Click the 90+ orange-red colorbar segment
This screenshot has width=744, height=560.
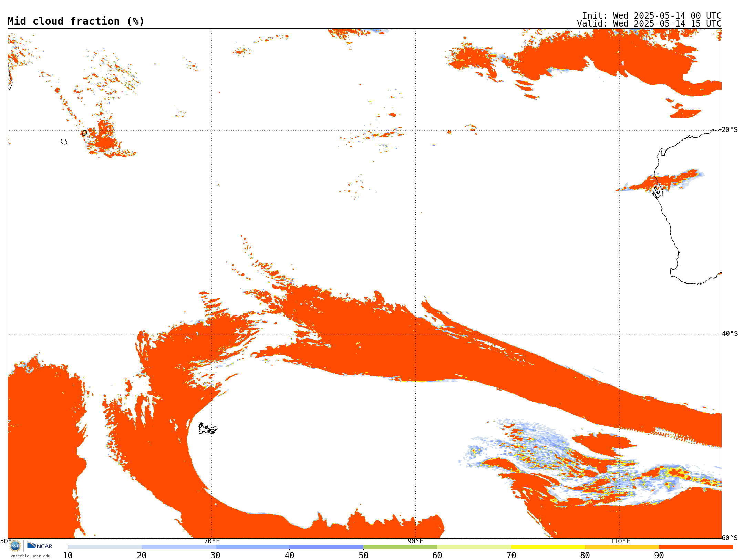pos(696,547)
